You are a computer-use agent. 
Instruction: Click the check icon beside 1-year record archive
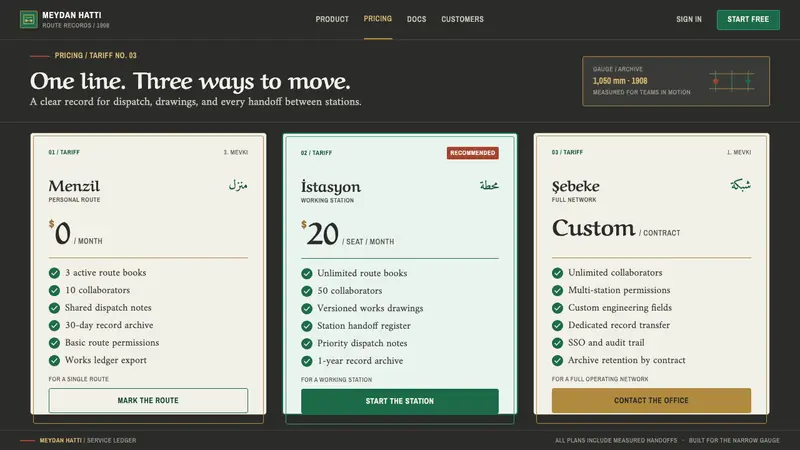[x=307, y=361]
